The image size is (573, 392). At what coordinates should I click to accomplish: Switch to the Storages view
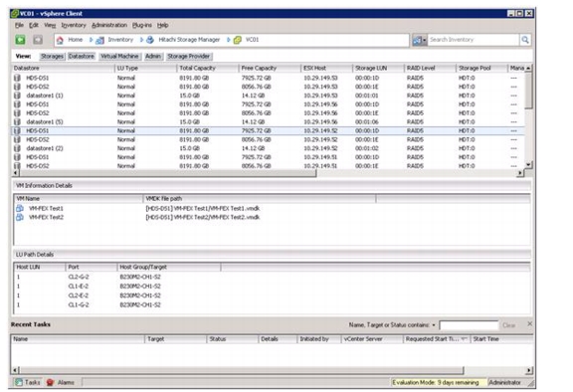pos(52,57)
